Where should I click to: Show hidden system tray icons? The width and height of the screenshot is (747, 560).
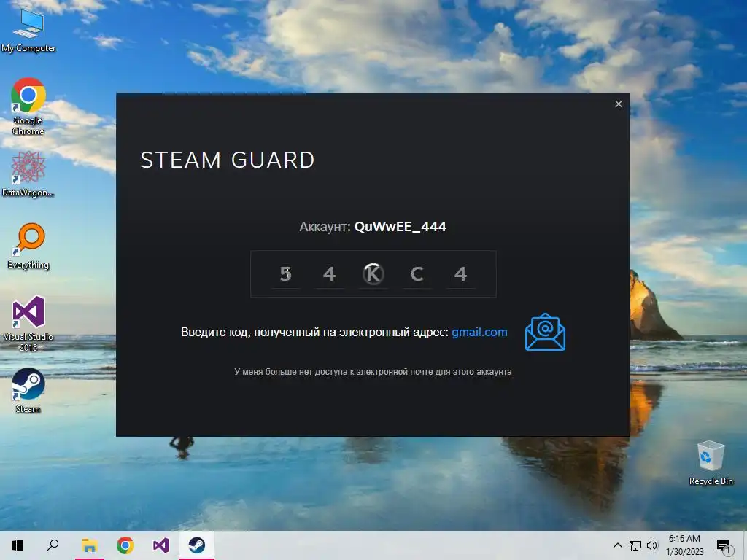tap(617, 545)
